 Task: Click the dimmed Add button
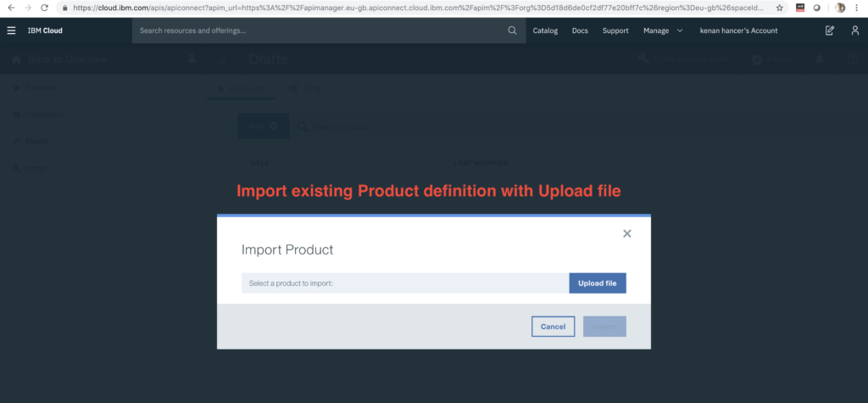click(264, 126)
